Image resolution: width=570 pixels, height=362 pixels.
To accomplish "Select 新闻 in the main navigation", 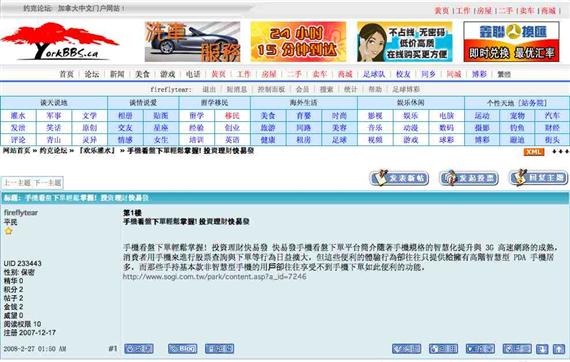I will 117,74.
